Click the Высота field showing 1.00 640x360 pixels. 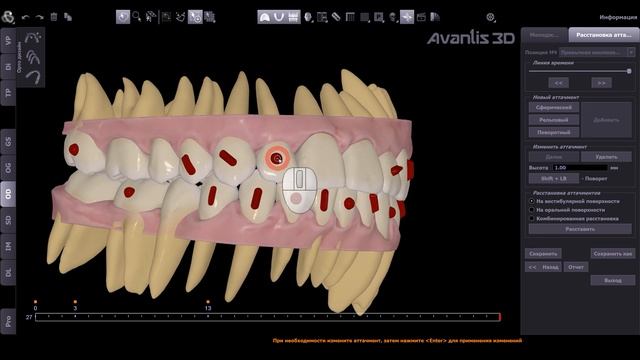tap(580, 168)
